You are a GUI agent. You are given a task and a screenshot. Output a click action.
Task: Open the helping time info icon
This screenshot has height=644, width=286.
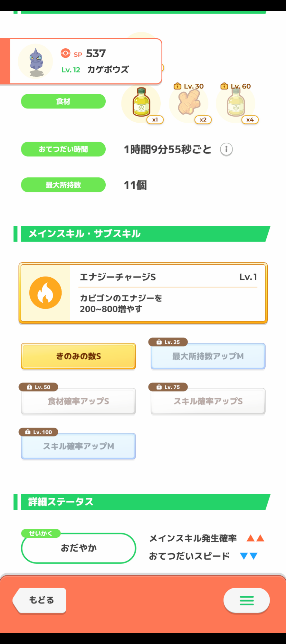coord(226,149)
